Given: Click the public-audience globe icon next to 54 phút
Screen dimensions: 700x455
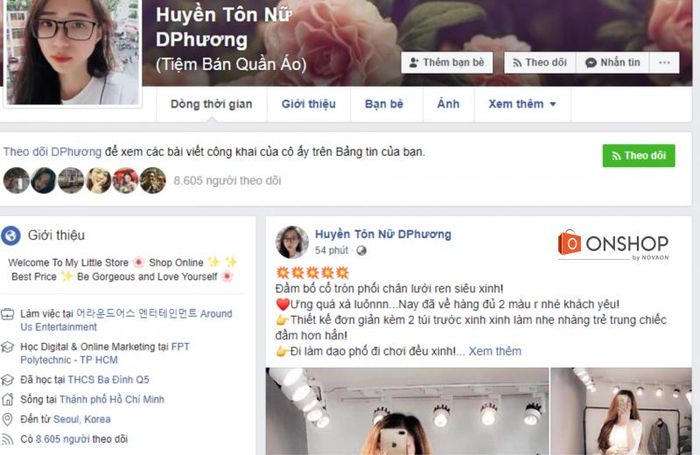Looking at the screenshot, I should (x=361, y=250).
